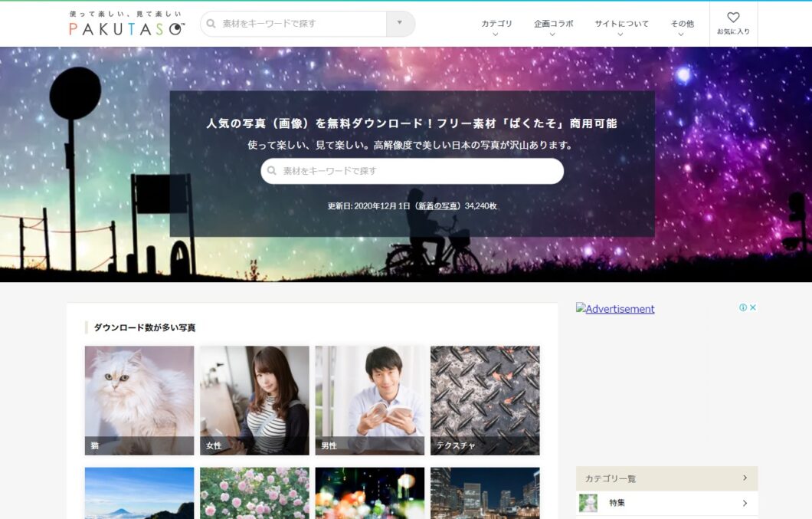The image size is (812, 519).
Task: Click the magnifier icon in the hero search bar
Action: click(270, 171)
